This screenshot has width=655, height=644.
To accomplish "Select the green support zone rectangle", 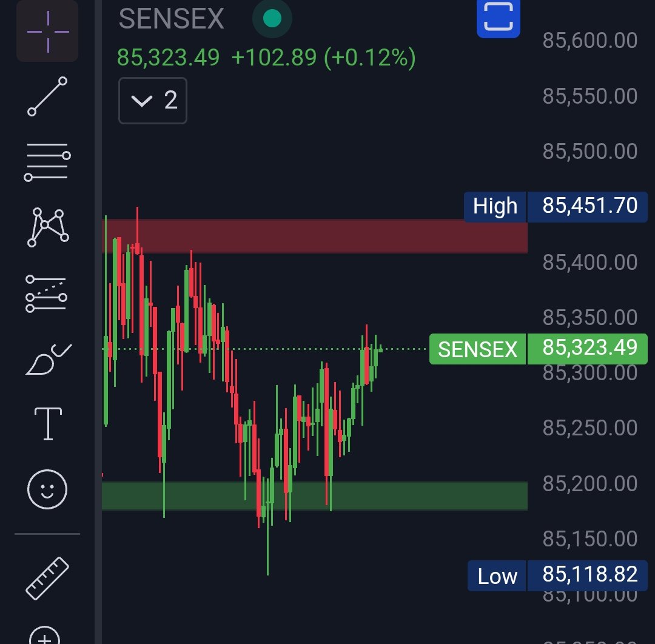I will click(315, 496).
